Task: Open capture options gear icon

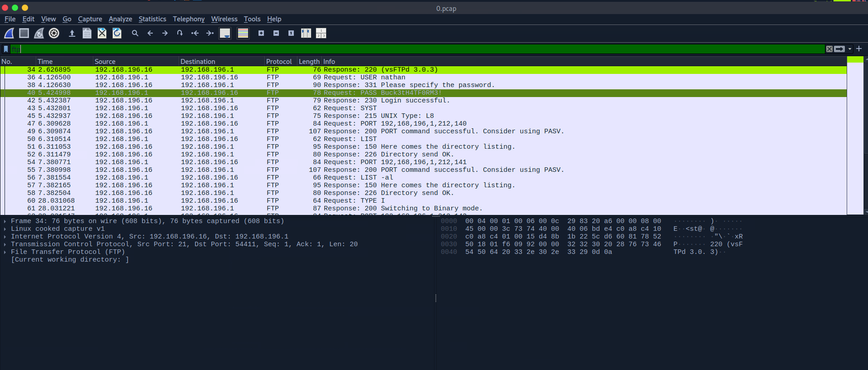Action: (x=54, y=33)
